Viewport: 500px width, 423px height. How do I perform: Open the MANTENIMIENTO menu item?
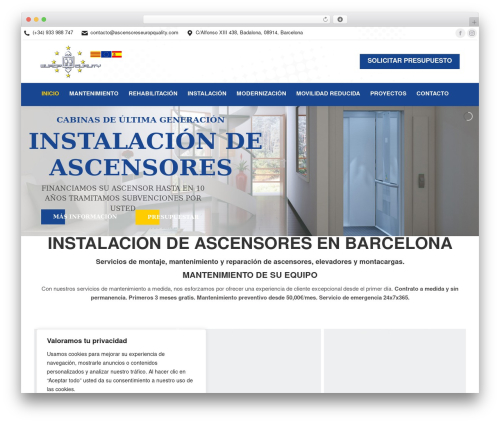point(94,94)
